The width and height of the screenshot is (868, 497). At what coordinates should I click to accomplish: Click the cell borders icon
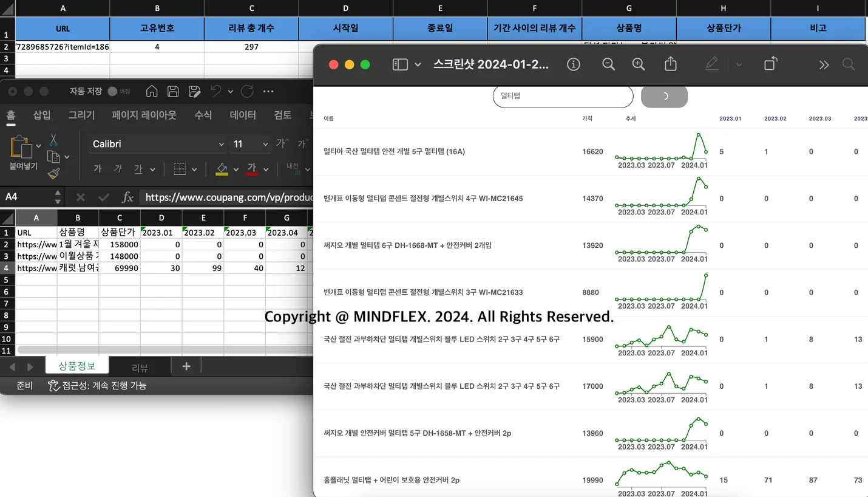point(179,169)
